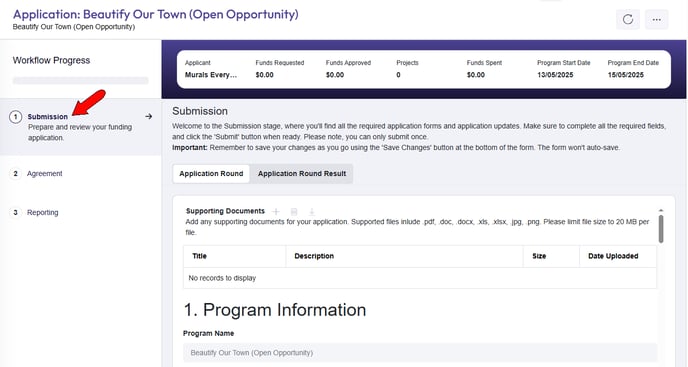The image size is (688, 367).
Task: Click the page title 'Application: Beautify Our Town'
Action: (156, 14)
